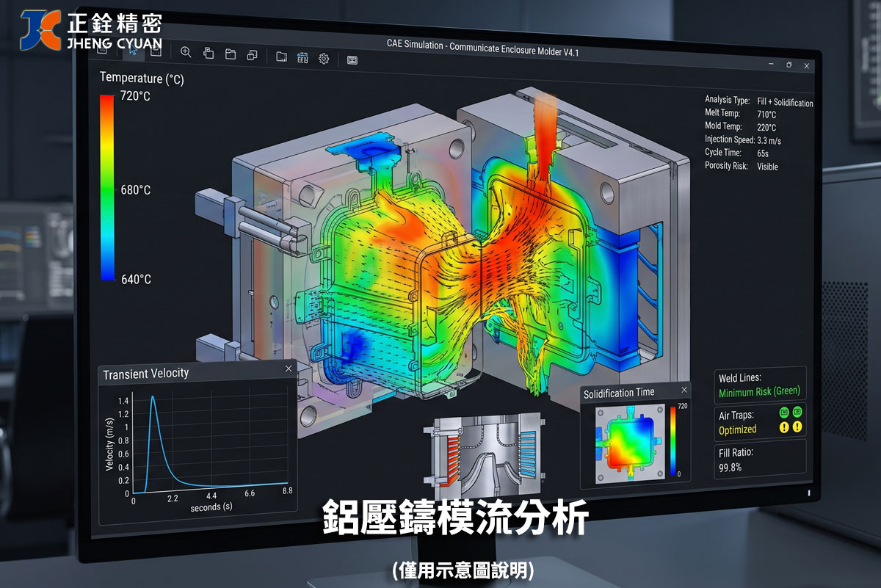Click the Fill Ratio card

tap(761, 460)
